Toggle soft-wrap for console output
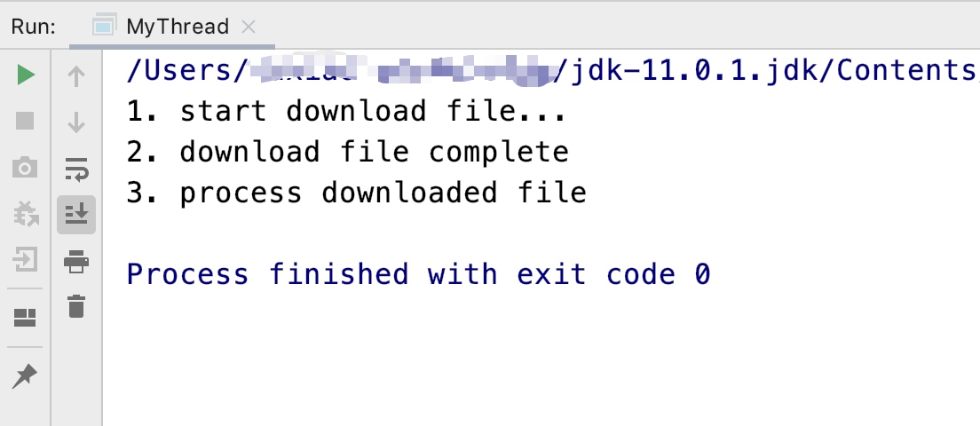The width and height of the screenshot is (980, 426). [x=76, y=169]
